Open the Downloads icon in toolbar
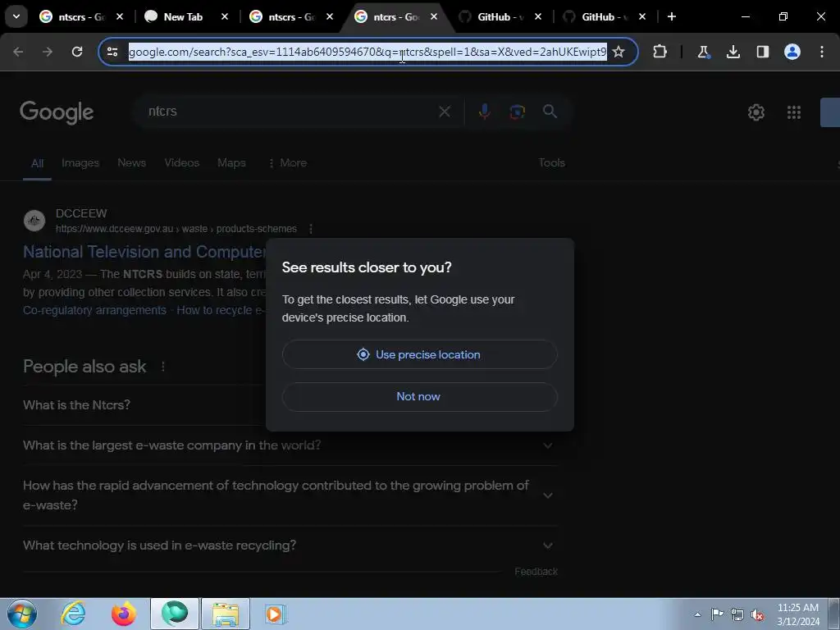 (733, 52)
